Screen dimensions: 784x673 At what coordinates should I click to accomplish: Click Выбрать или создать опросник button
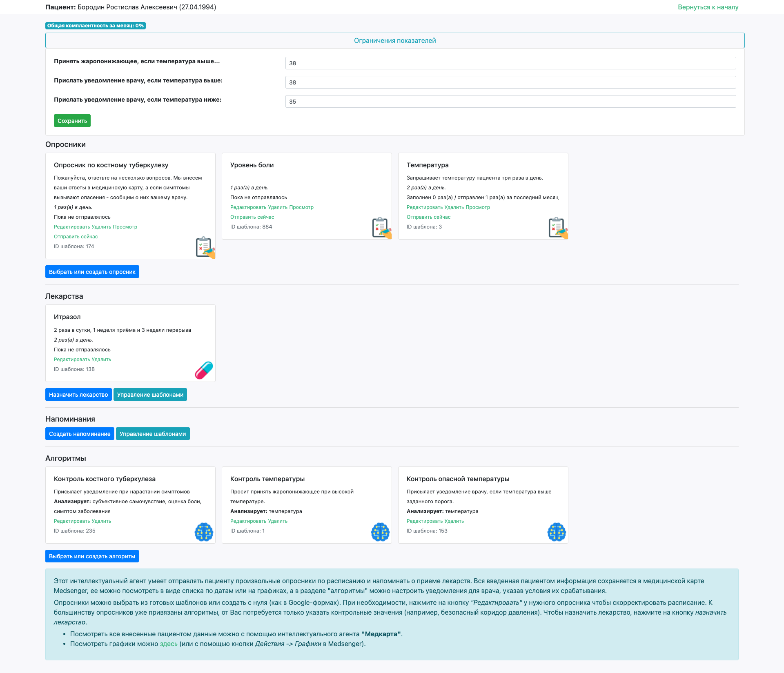click(92, 272)
